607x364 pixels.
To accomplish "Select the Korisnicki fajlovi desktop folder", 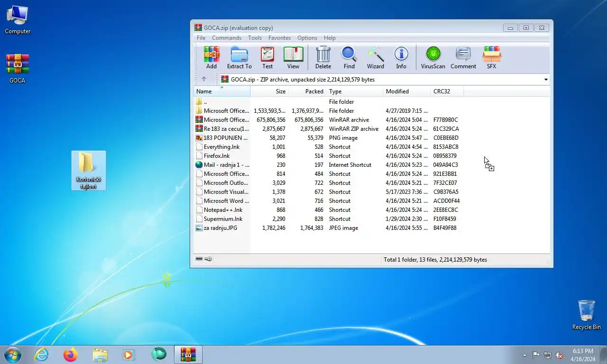I will (x=89, y=171).
